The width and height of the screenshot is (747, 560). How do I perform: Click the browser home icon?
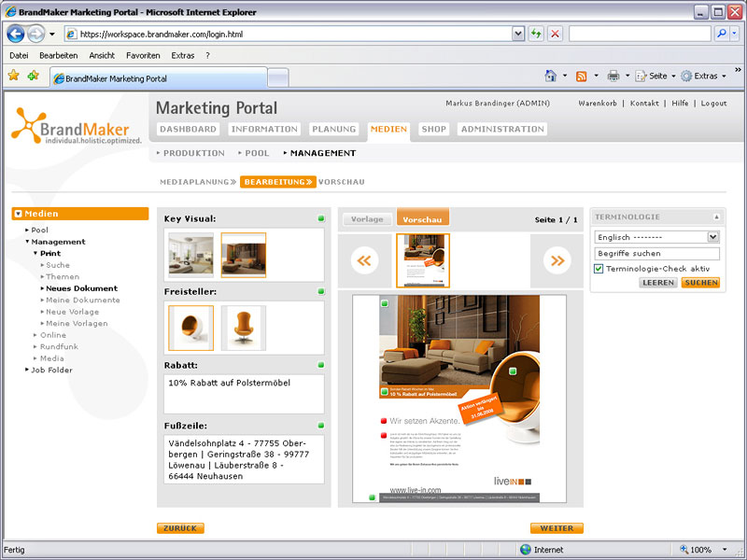(x=551, y=77)
